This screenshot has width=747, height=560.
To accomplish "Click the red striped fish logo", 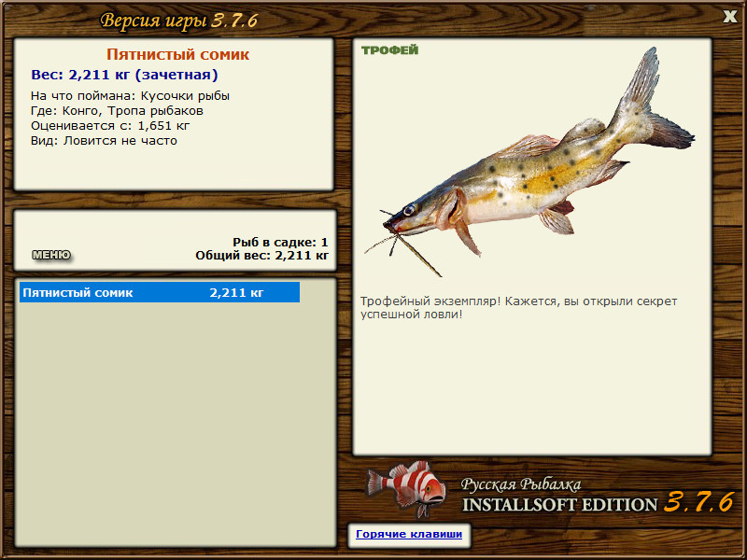I will click(x=406, y=488).
